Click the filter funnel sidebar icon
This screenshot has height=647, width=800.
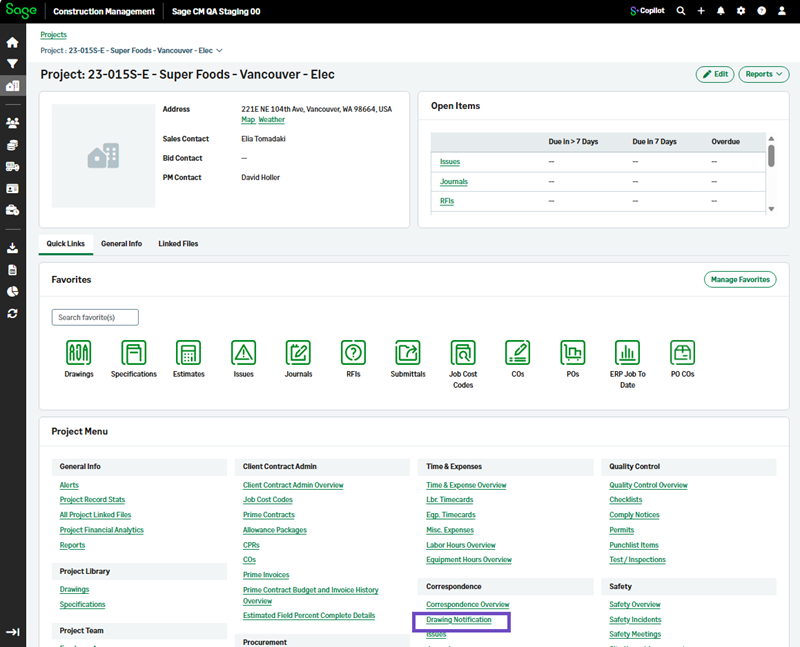12,64
